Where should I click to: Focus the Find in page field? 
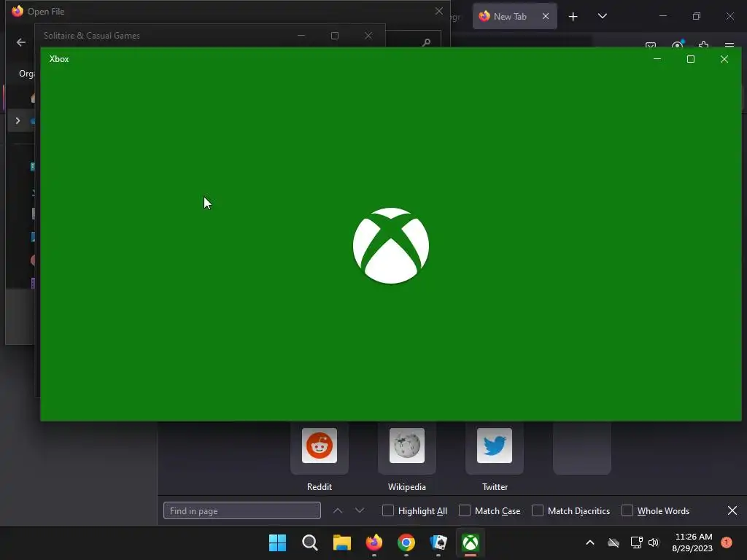[242, 510]
